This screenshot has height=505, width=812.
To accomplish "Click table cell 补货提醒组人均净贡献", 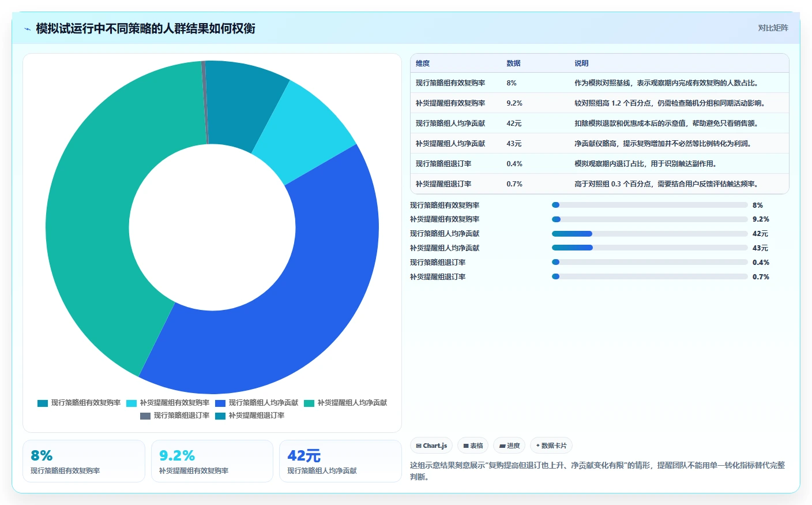I will click(450, 144).
